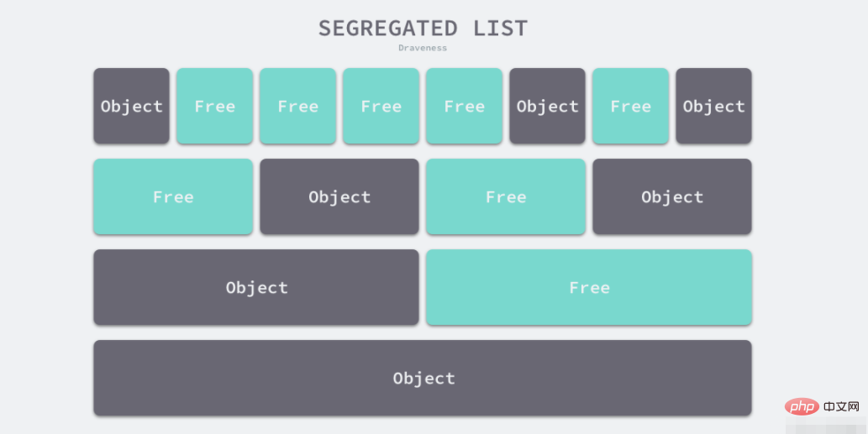Click the word LIST in the title
The image size is (868, 434).
point(500,28)
